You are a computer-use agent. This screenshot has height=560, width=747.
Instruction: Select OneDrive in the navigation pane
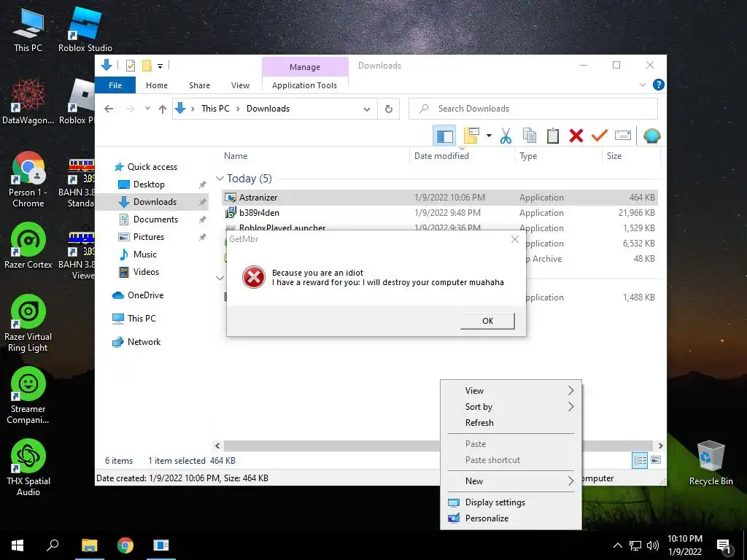pyautogui.click(x=145, y=295)
